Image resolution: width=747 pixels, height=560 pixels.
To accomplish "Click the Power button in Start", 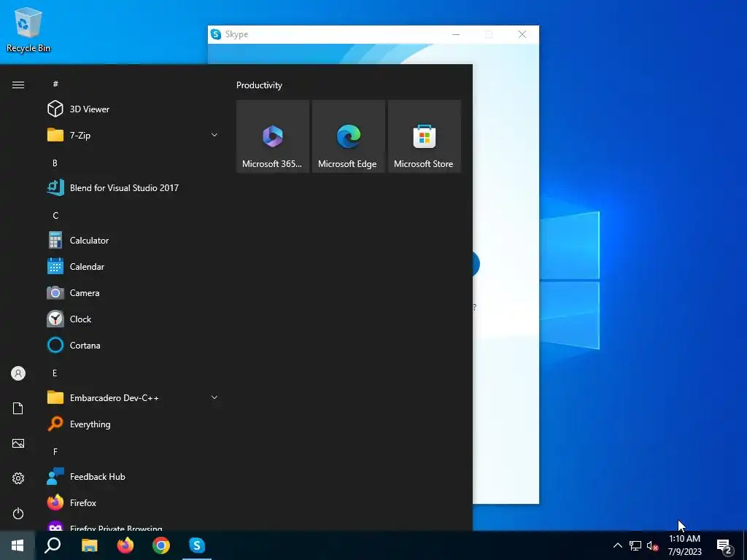I will click(18, 513).
